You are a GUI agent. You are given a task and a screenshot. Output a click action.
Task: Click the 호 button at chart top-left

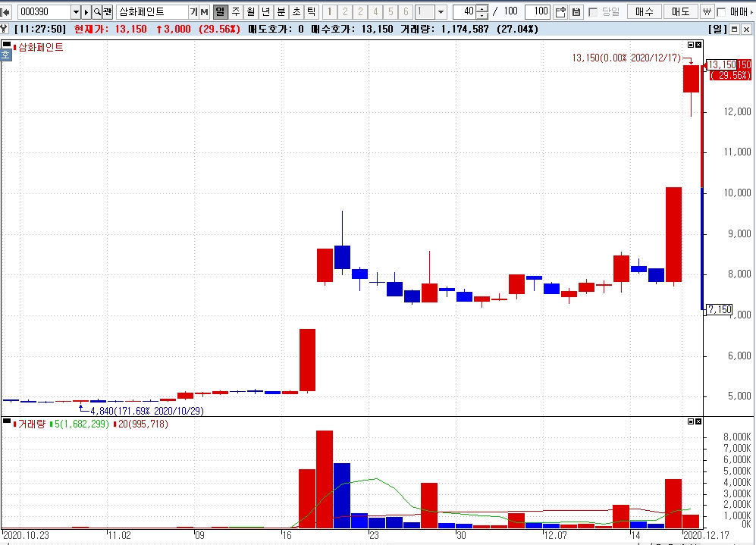(6, 55)
